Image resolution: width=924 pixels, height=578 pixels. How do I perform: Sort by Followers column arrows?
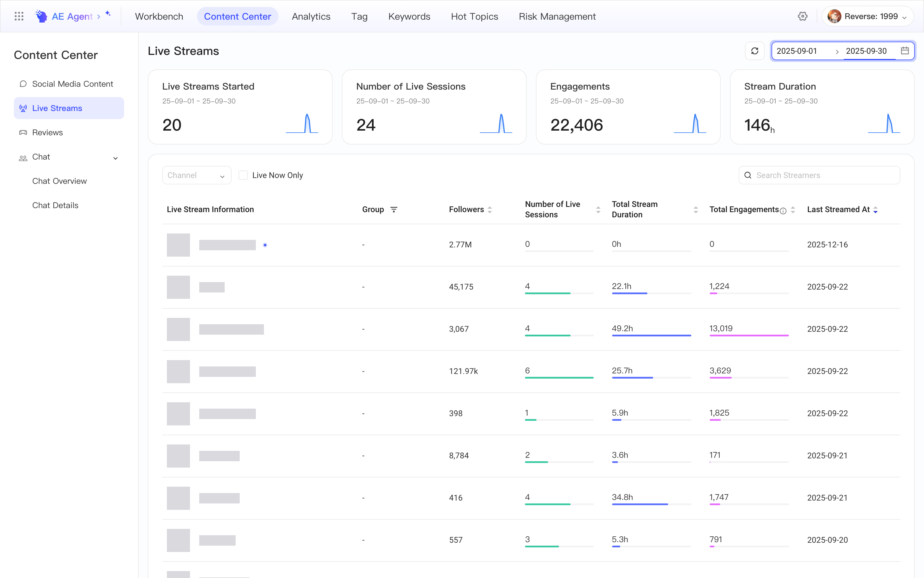(x=490, y=210)
